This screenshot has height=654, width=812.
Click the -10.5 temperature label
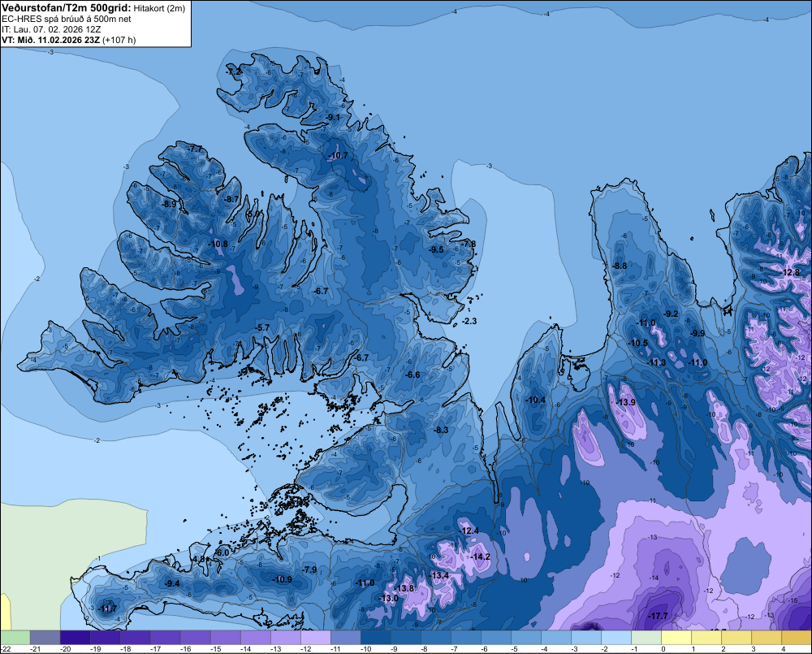pyautogui.click(x=638, y=343)
